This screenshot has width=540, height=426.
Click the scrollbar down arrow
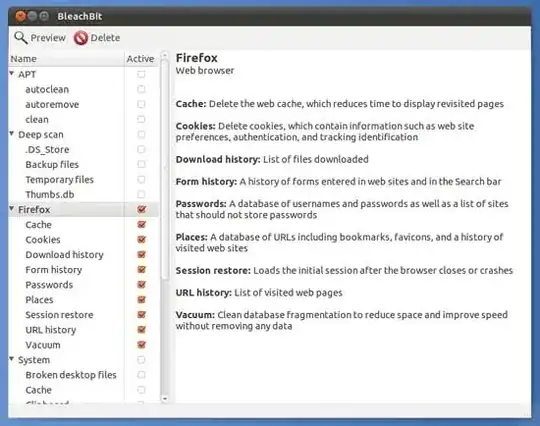click(x=165, y=398)
